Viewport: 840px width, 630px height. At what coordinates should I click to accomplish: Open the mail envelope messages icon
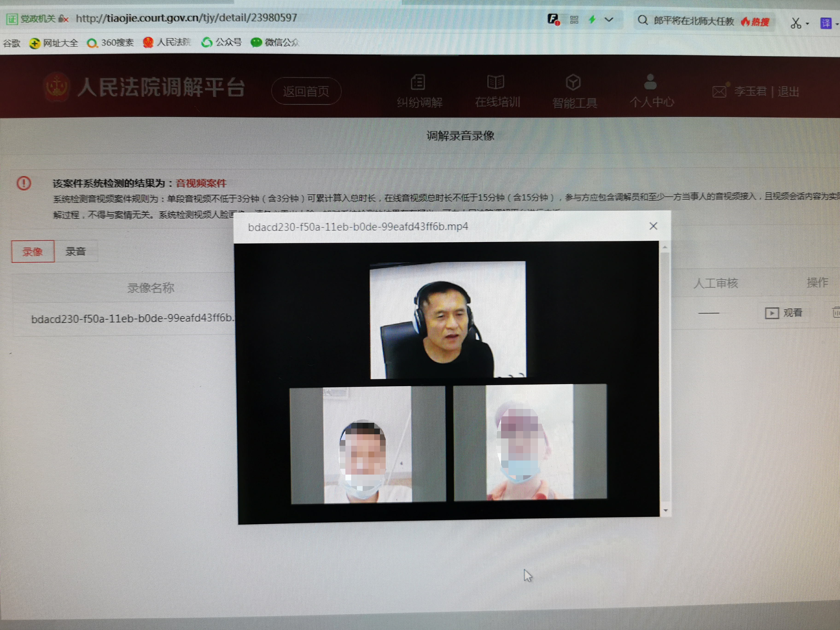click(x=719, y=91)
